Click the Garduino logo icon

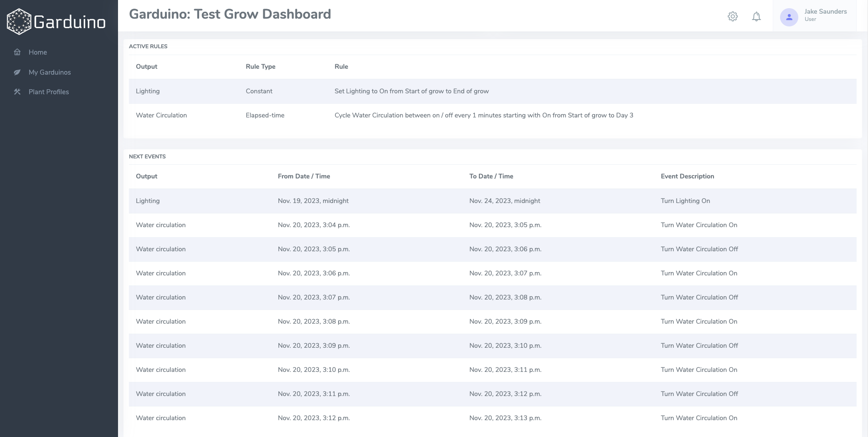[x=19, y=21]
